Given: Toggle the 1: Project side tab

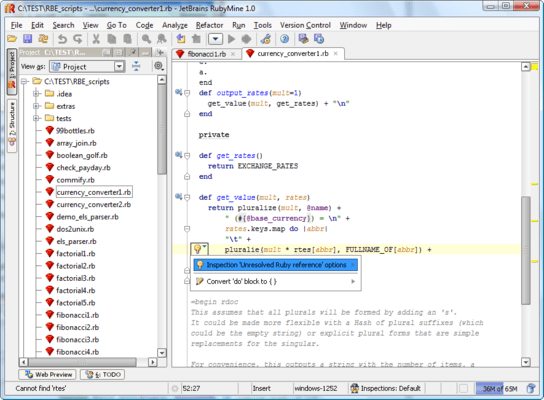Looking at the screenshot, I should (12, 71).
